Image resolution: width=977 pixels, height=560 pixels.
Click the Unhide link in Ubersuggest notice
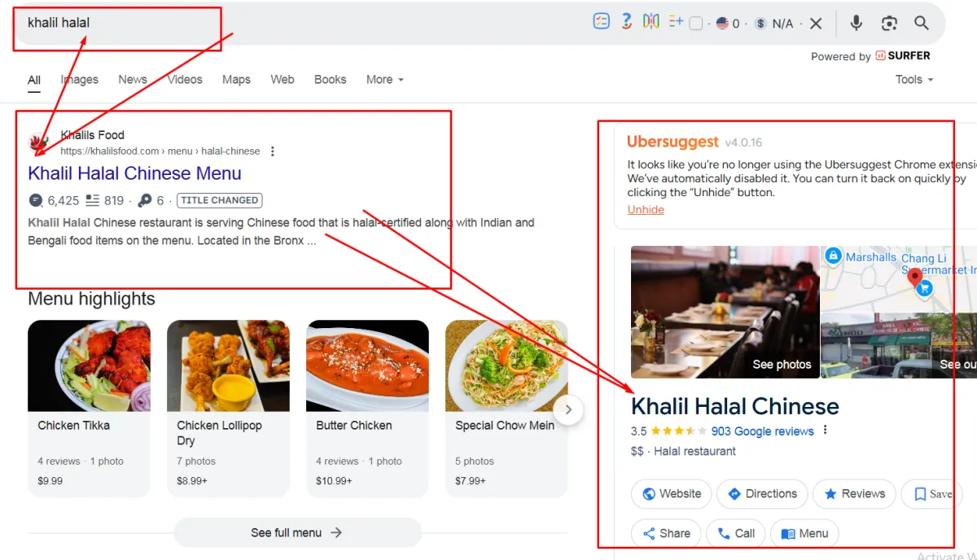coord(646,210)
